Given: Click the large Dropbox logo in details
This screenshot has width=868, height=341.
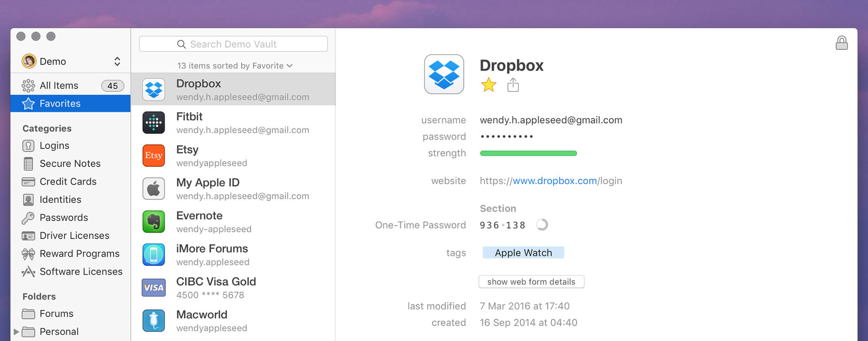Looking at the screenshot, I should 444,74.
